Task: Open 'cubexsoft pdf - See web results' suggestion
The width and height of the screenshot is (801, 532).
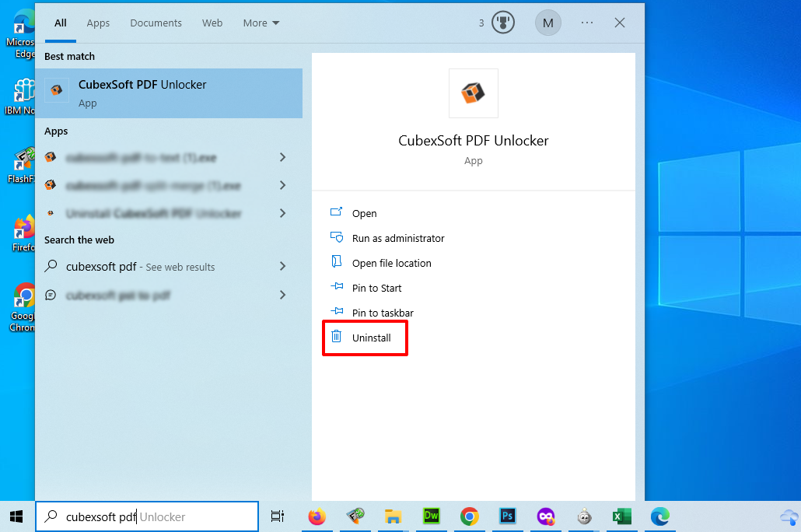Action: coord(141,266)
